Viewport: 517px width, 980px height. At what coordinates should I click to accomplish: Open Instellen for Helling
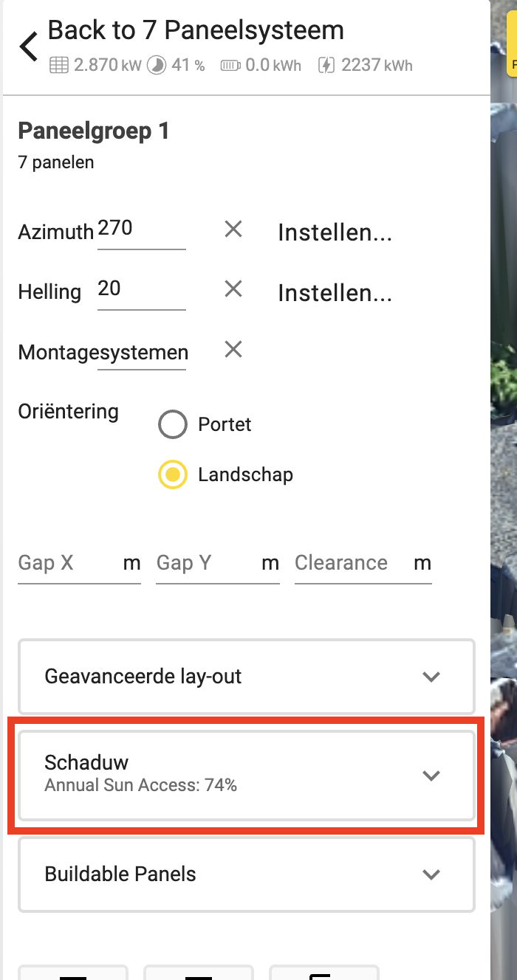(x=335, y=294)
